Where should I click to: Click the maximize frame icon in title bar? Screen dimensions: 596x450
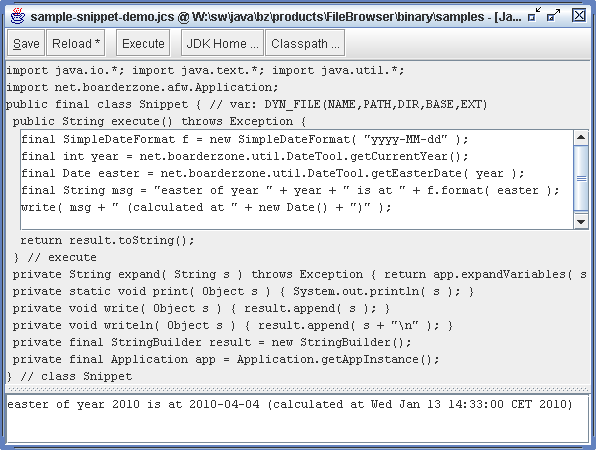click(553, 15)
